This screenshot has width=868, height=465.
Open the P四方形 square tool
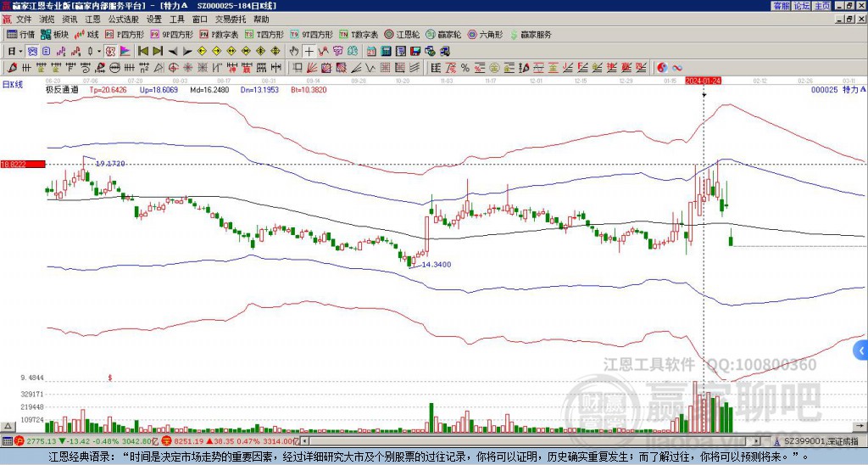click(x=125, y=34)
